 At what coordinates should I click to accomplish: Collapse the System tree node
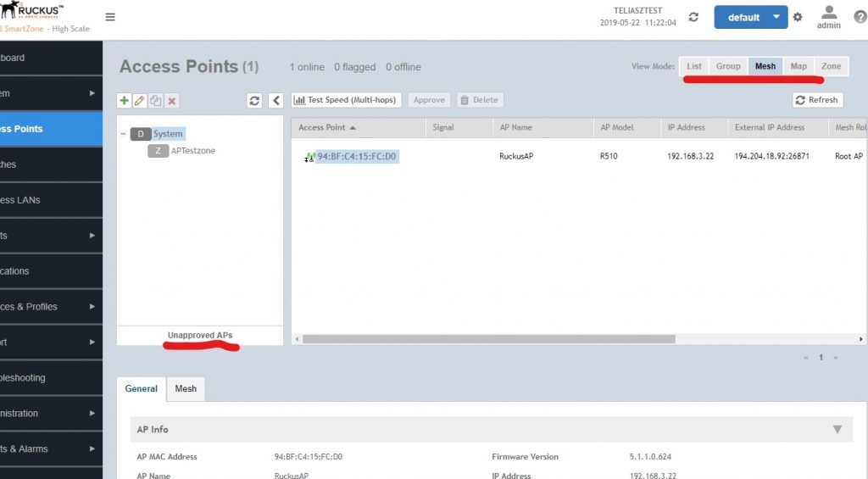(x=124, y=134)
